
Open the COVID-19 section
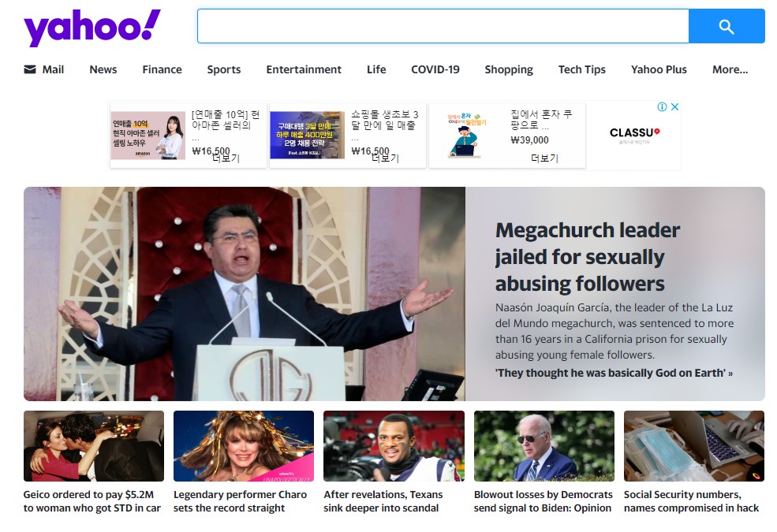point(435,69)
